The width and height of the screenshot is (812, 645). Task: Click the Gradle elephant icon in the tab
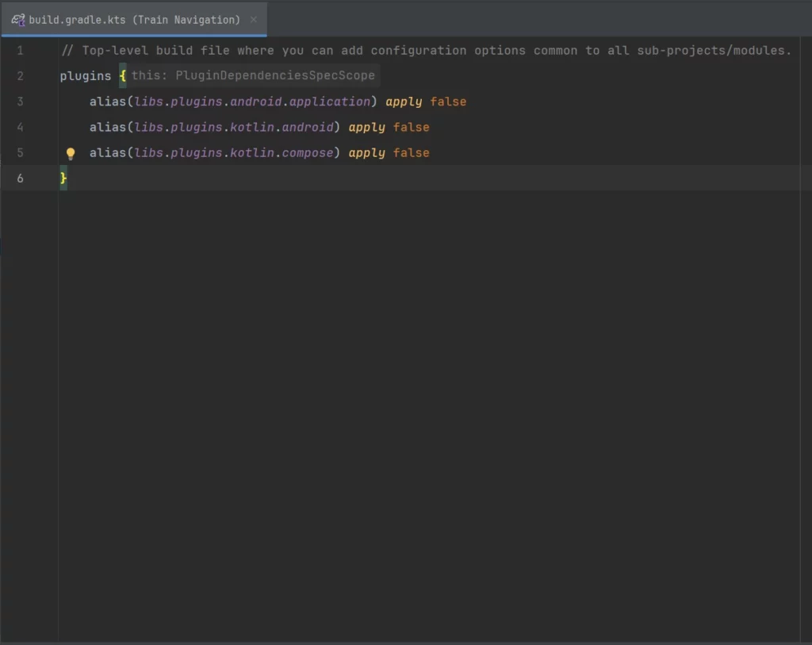[17, 20]
